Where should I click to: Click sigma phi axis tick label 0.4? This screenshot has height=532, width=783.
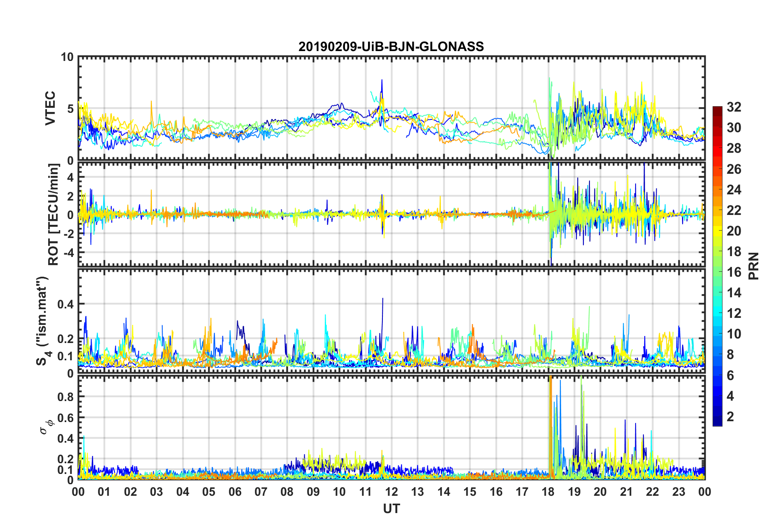66,439
